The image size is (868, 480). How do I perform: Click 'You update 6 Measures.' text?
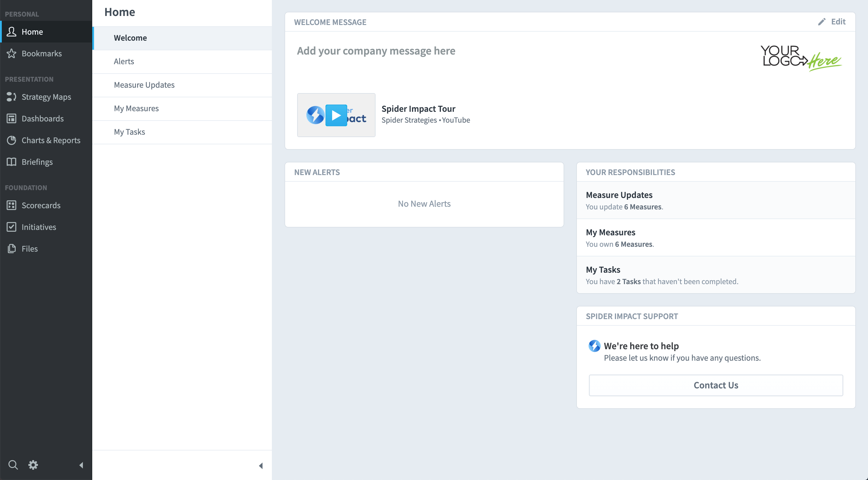coord(624,207)
